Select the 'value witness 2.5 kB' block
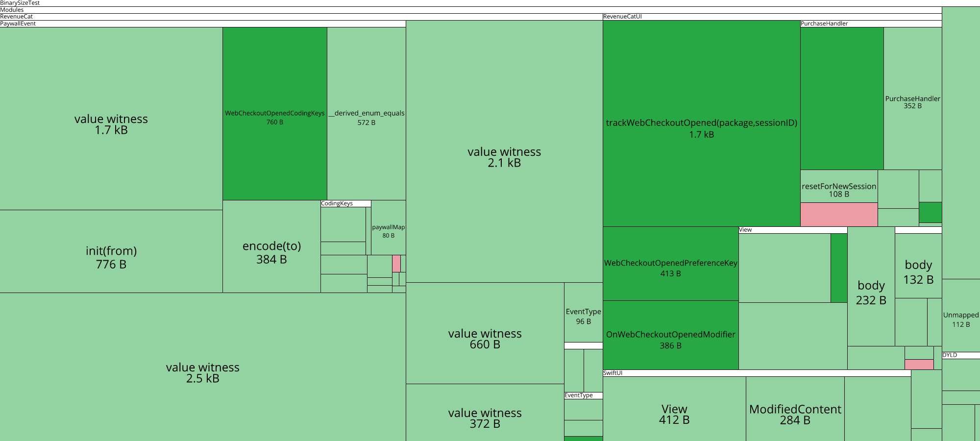980x441 pixels. click(203, 367)
